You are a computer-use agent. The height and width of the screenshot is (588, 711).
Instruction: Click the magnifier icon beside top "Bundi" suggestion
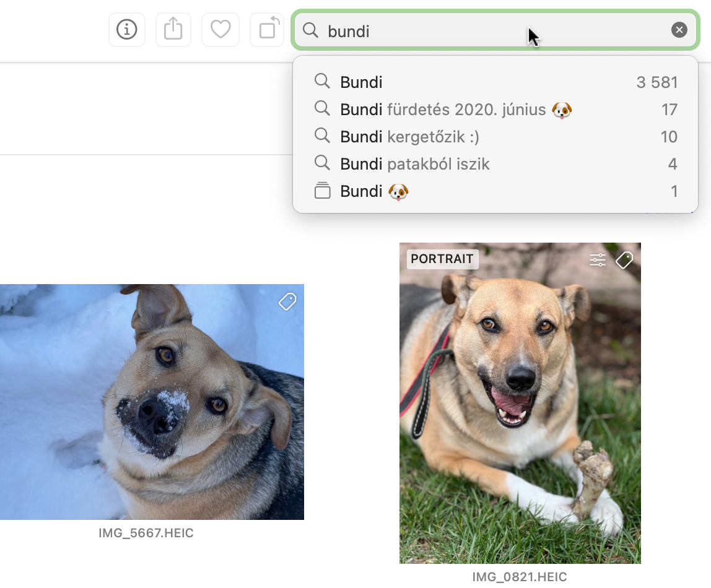[322, 80]
